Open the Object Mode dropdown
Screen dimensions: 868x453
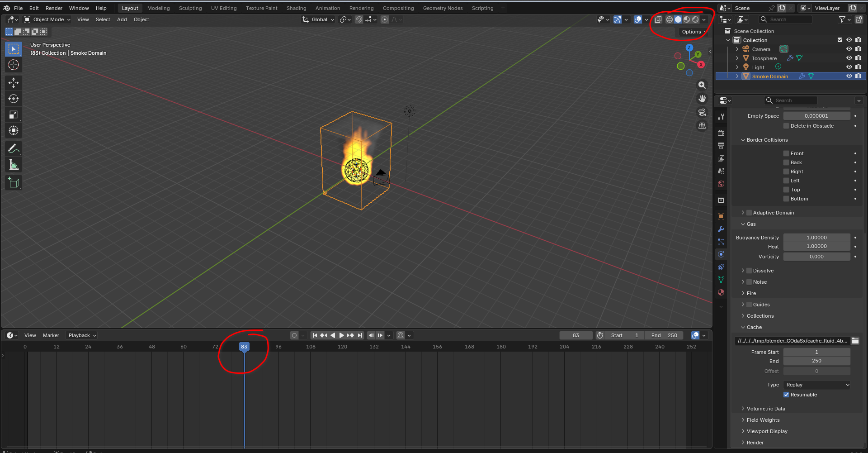(x=47, y=19)
